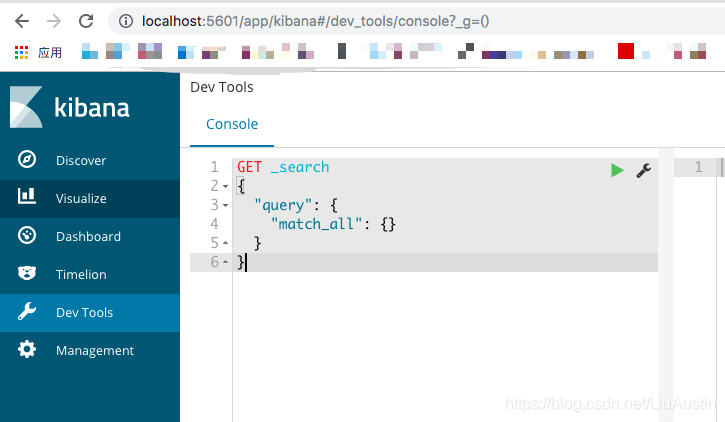Click the Dev Tools wrench icon in sidebar
This screenshot has height=422, width=725.
click(27, 312)
